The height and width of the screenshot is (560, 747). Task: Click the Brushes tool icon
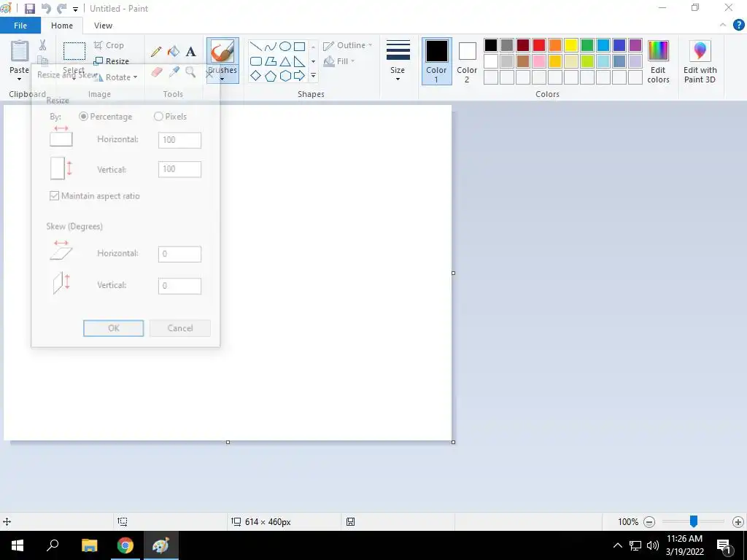pos(222,52)
